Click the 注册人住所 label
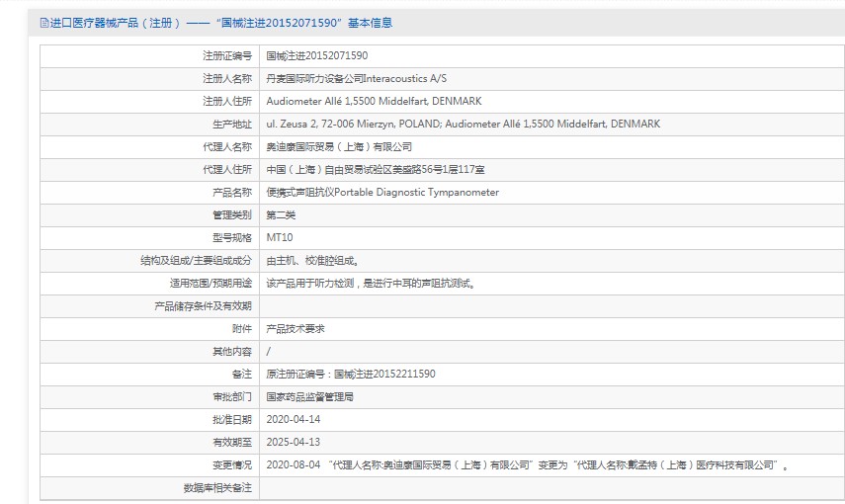 pyautogui.click(x=227, y=102)
